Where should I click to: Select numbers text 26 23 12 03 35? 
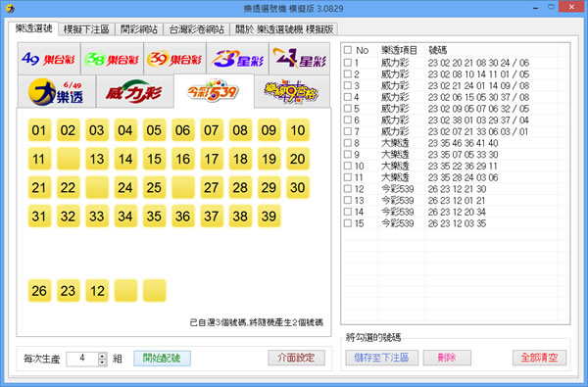(457, 223)
